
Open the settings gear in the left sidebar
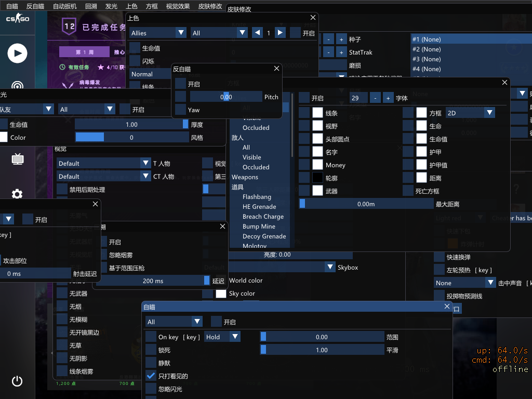[x=17, y=194]
